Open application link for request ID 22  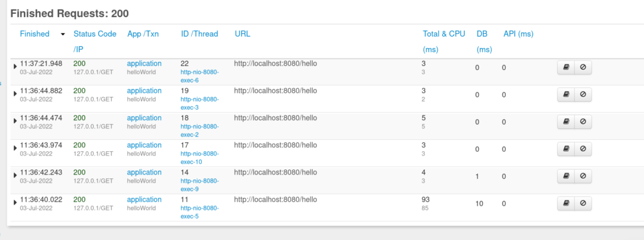tap(144, 64)
